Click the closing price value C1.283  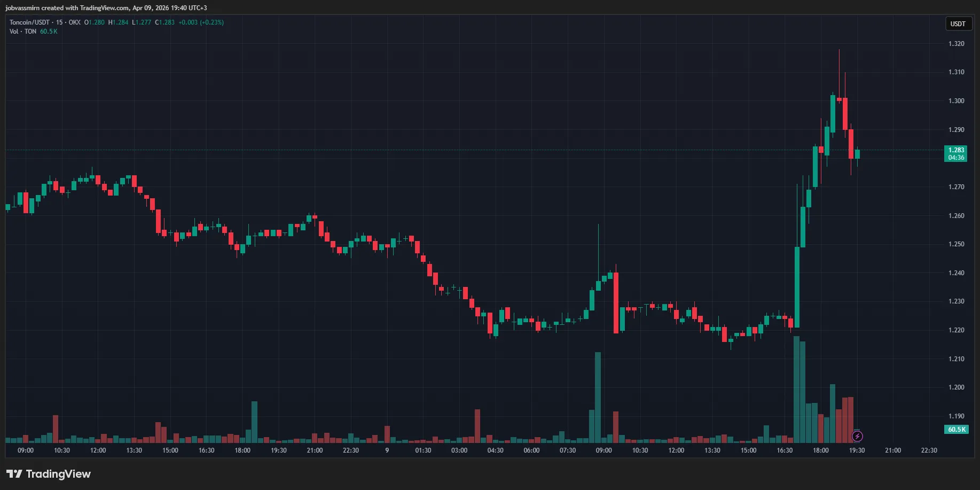pyautogui.click(x=165, y=22)
